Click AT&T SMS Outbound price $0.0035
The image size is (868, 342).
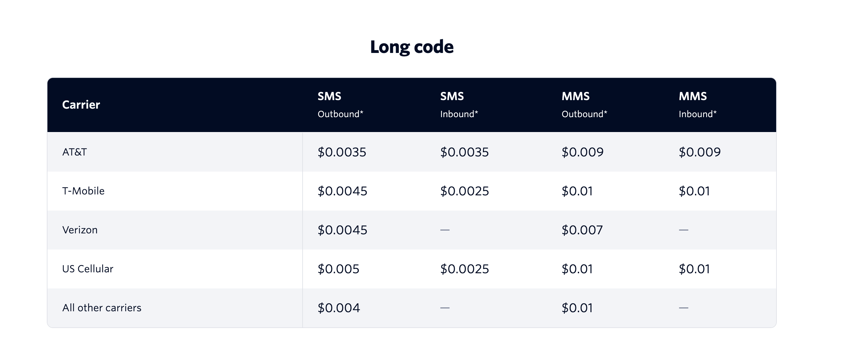tap(342, 152)
